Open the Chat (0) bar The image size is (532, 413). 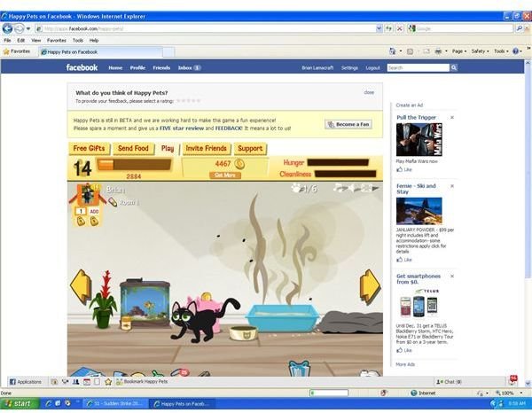click(x=449, y=382)
